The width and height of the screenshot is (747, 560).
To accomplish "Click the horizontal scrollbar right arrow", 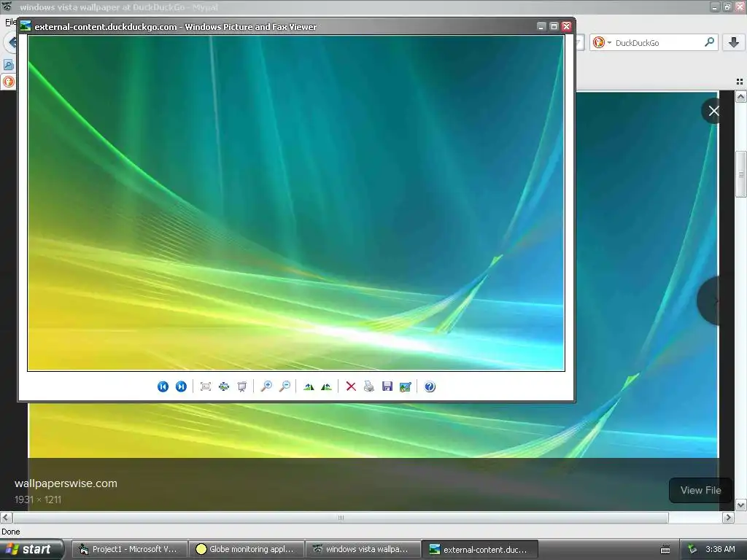I will (x=728, y=518).
